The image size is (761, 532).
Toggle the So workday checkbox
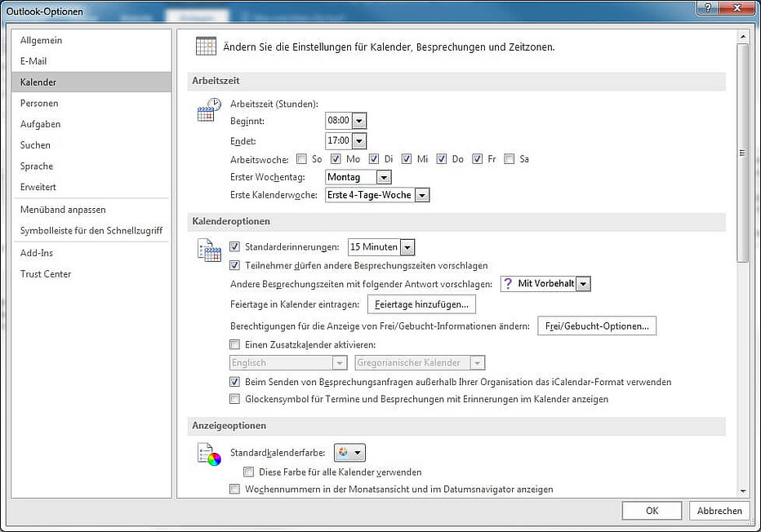tap(301, 158)
